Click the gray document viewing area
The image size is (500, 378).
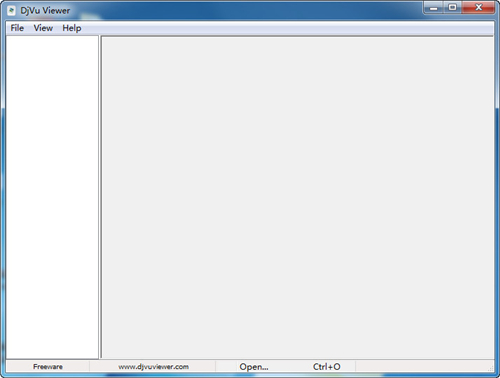[x=298, y=198]
